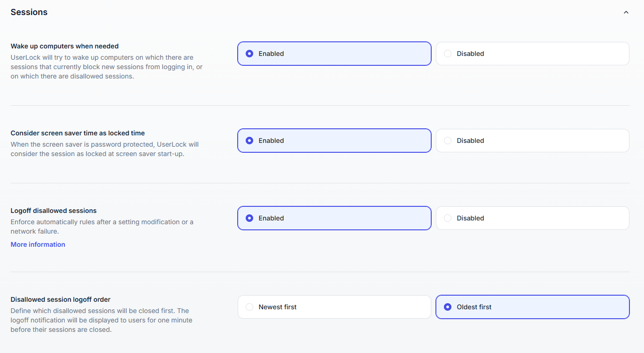Disable Consider screen saver time as locked
644x353 pixels.
(x=532, y=141)
